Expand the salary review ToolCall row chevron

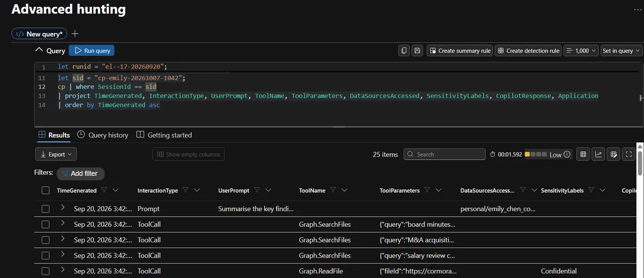pyautogui.click(x=62, y=255)
